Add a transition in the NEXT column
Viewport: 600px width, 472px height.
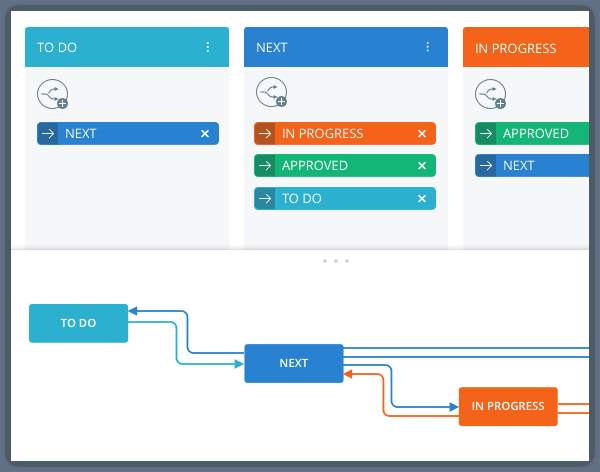pos(272,92)
